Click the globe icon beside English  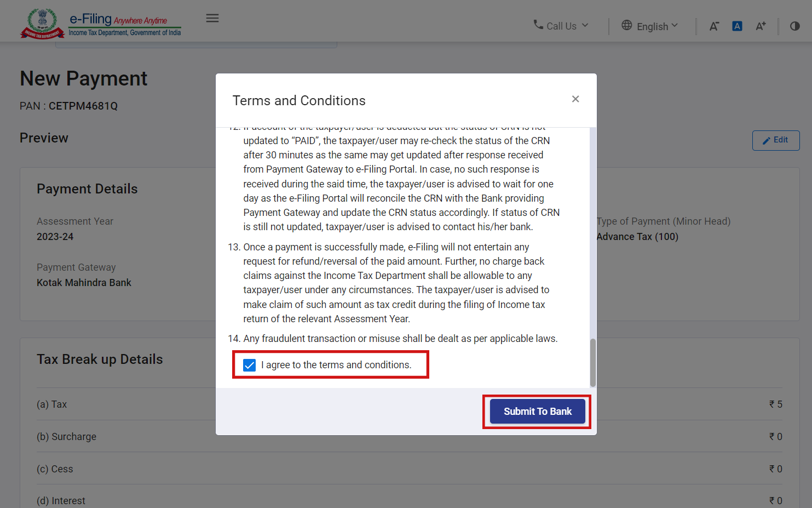pos(626,25)
